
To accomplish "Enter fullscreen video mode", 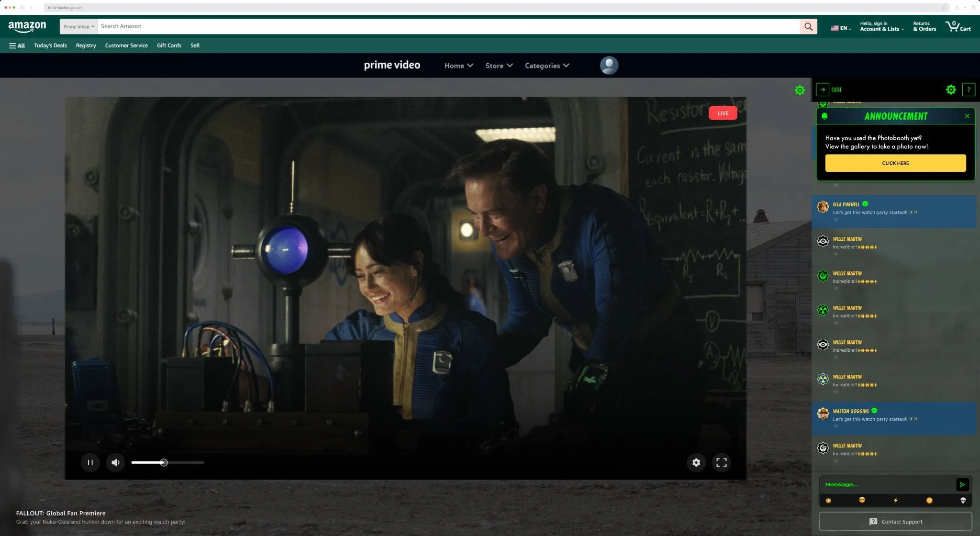I will pos(721,462).
